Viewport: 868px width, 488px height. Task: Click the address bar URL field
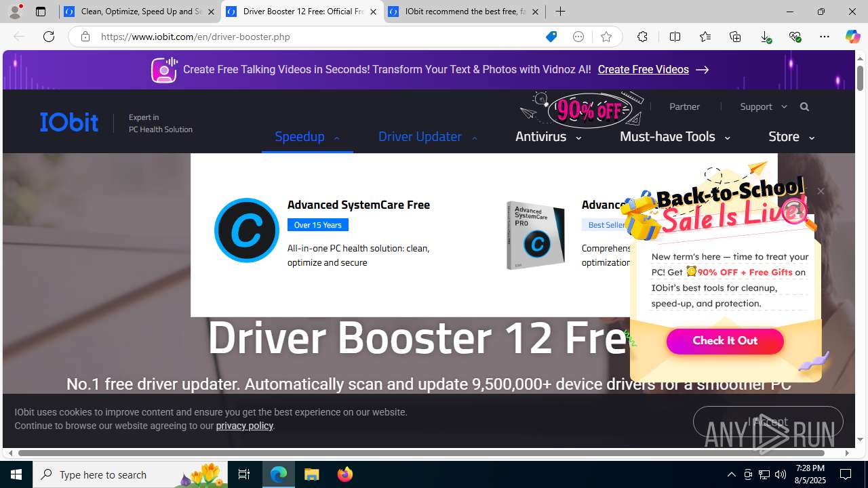(319, 37)
